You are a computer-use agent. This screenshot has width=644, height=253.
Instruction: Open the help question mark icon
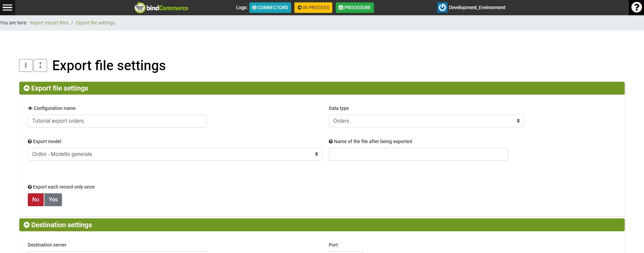pyautogui.click(x=636, y=7)
